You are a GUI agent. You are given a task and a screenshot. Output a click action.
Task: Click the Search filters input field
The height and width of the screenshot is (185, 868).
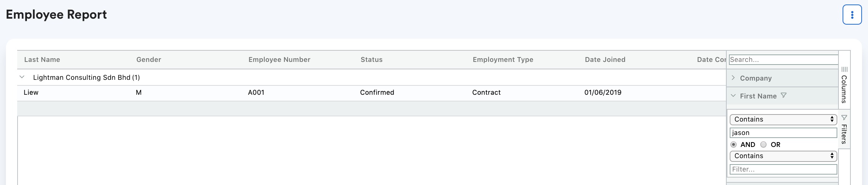pyautogui.click(x=784, y=60)
